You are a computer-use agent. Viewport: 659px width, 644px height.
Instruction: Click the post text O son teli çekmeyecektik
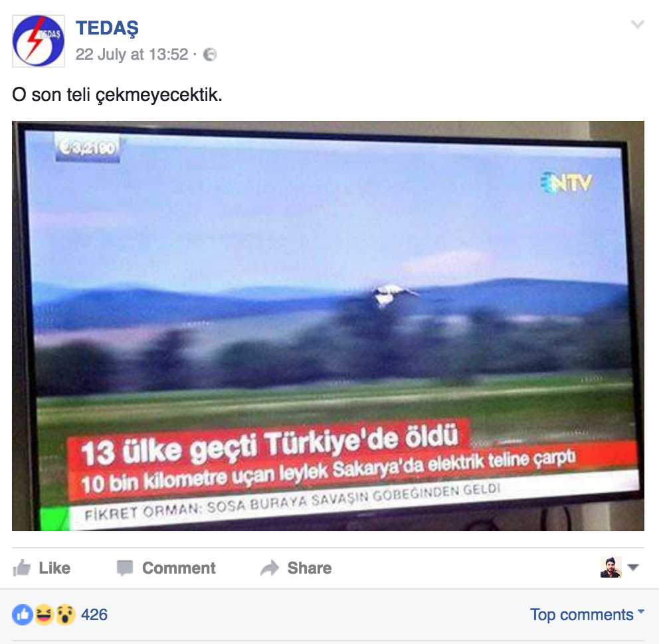tap(117, 95)
